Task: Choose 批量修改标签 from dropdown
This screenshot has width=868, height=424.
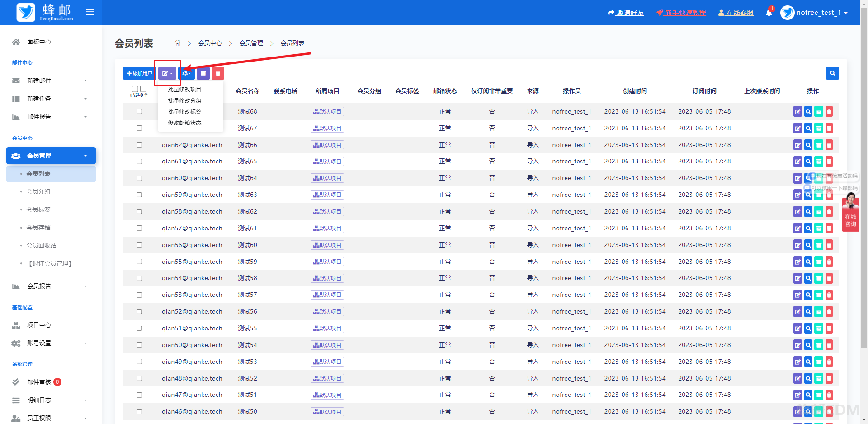Action: click(x=184, y=112)
